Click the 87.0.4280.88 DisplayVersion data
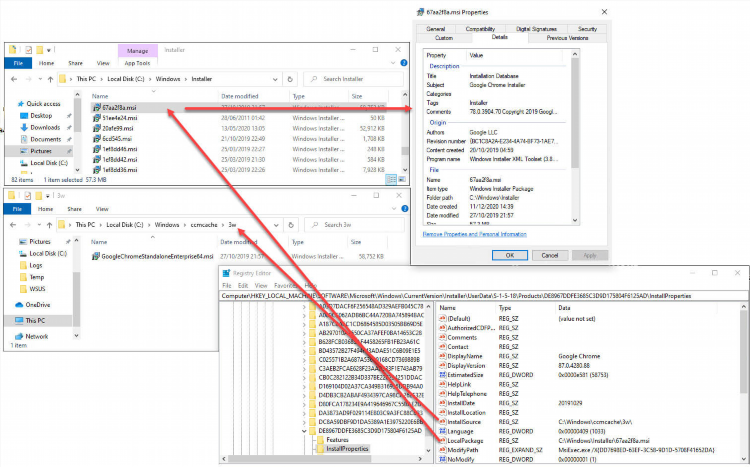The height and width of the screenshot is (467, 750). (x=574, y=366)
